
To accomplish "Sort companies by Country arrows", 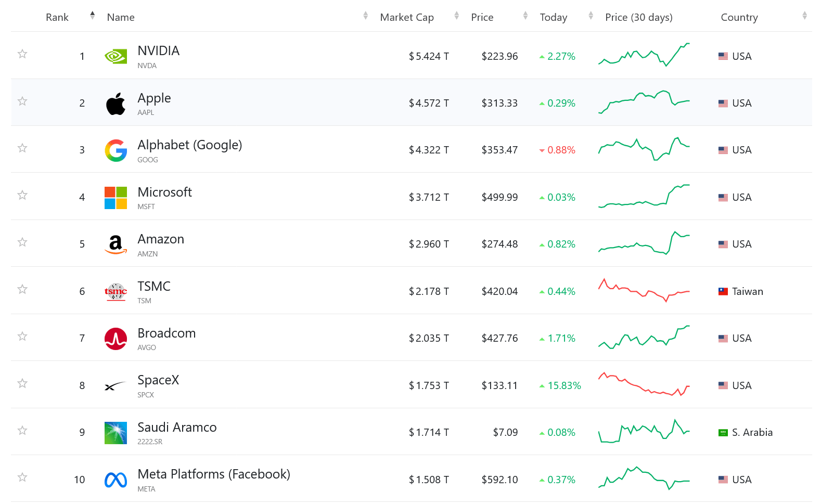I will [804, 16].
